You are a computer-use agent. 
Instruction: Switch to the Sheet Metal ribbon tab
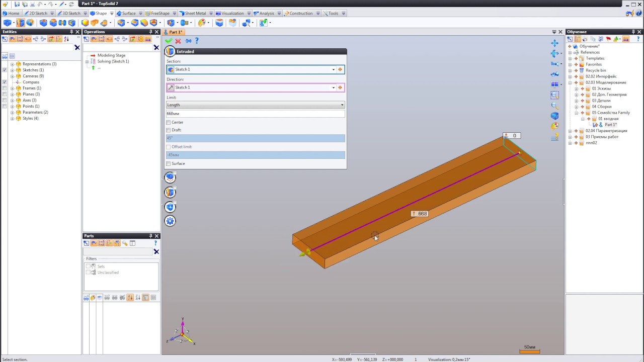[x=196, y=13]
